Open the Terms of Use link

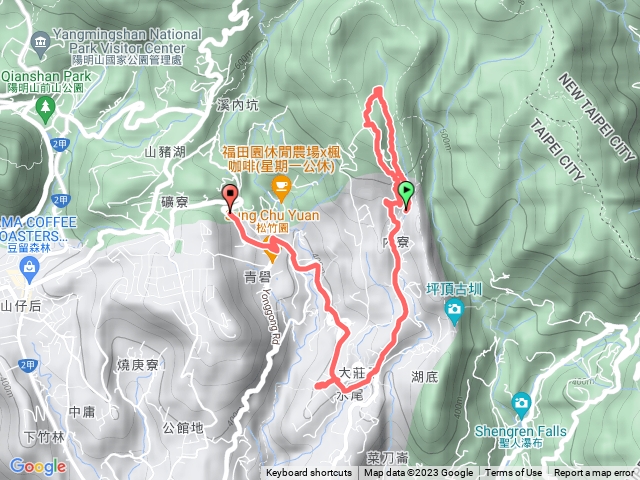[x=513, y=473]
